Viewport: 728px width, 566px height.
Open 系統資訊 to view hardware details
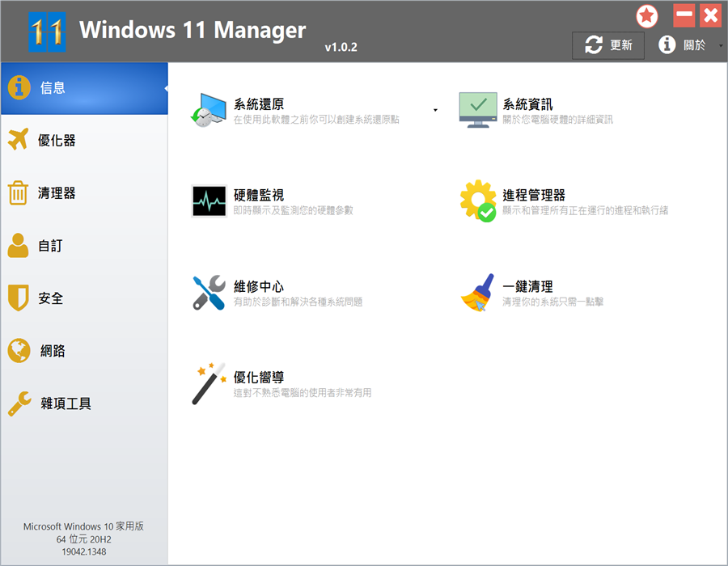(478, 108)
